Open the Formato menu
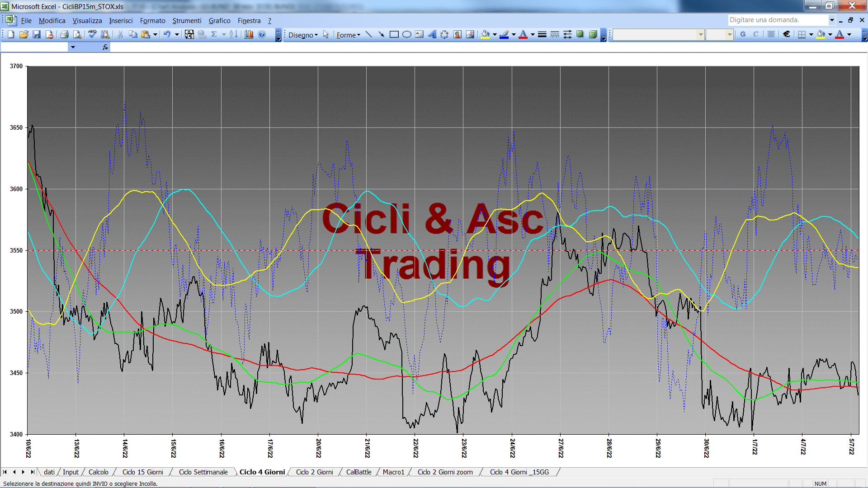The height and width of the screenshot is (488, 868). pos(153,20)
